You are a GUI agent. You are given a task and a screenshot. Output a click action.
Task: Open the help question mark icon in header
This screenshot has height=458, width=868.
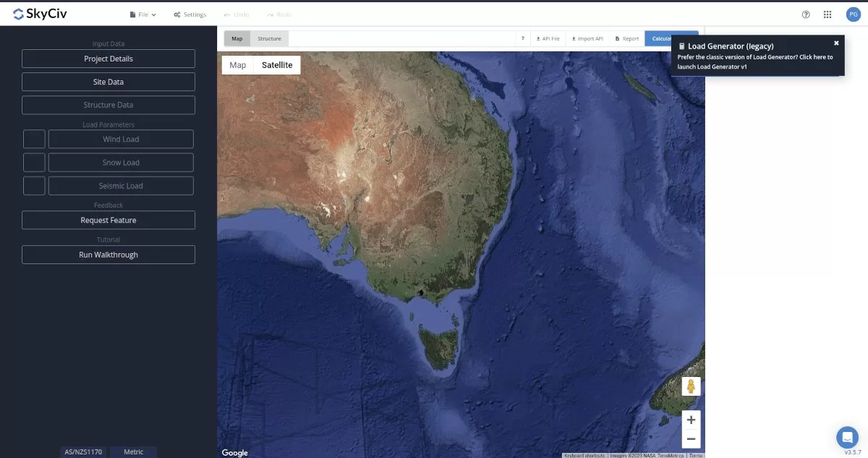pyautogui.click(x=806, y=14)
